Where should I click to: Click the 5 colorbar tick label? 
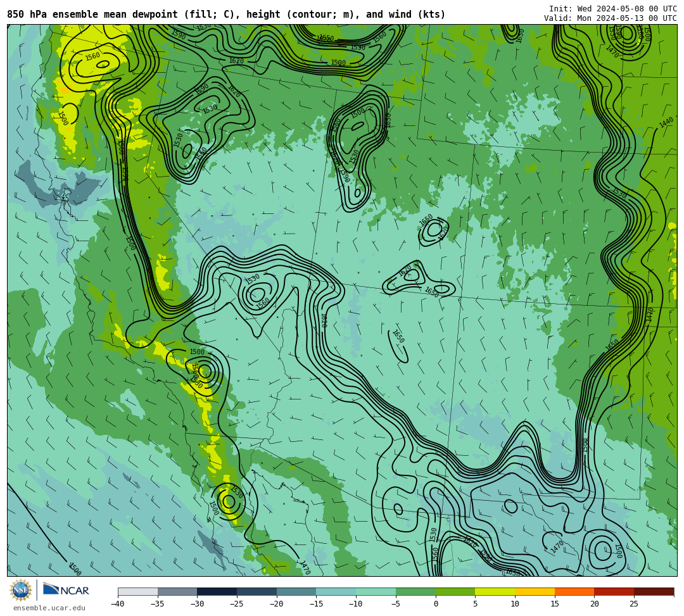[x=476, y=604]
